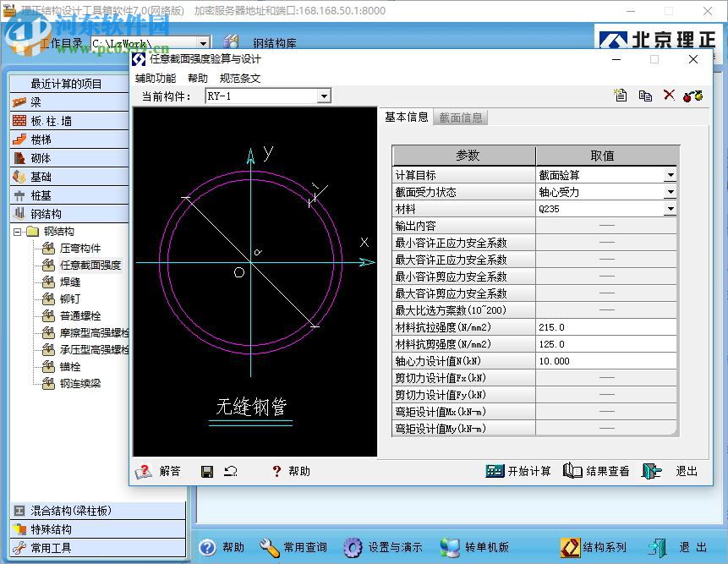Click the save disk icon near 解答
Viewport: 728px width, 564px height.
206,471
